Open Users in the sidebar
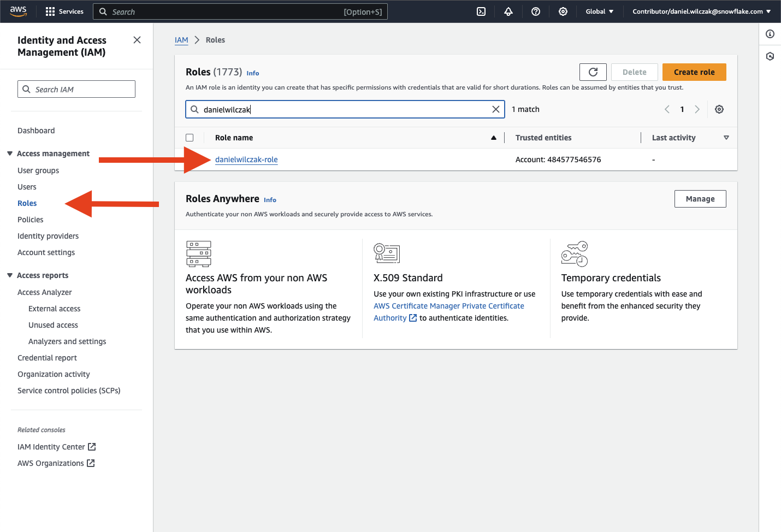This screenshot has width=781, height=532. [27, 187]
